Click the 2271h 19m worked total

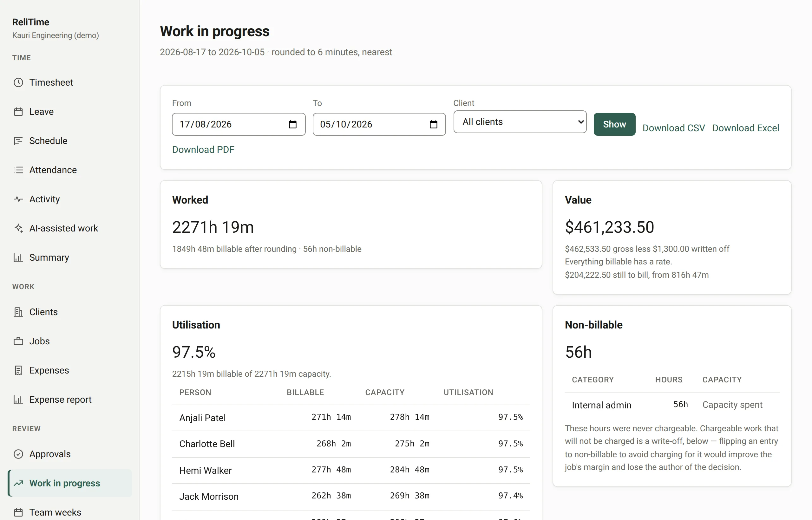click(x=213, y=227)
